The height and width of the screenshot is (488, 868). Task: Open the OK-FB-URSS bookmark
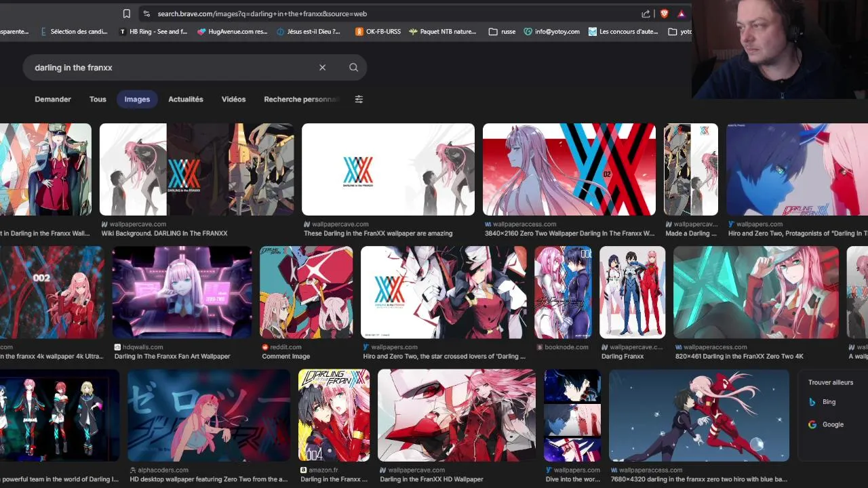378,32
